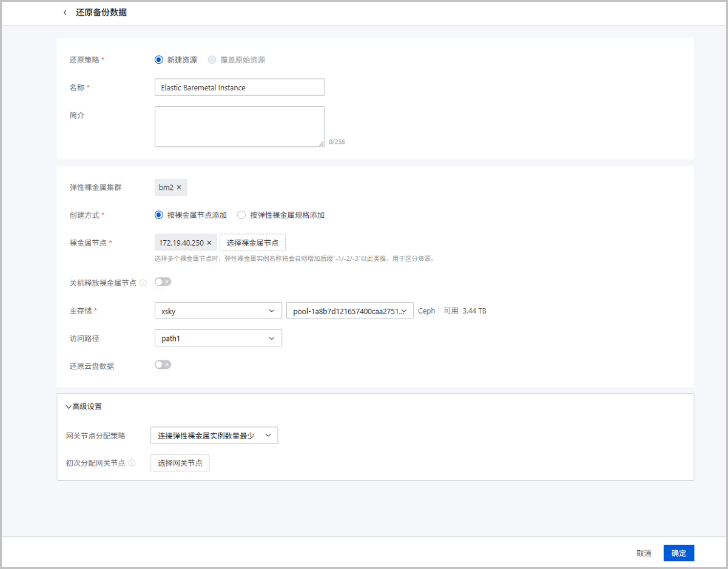728x569 pixels.
Task: Open the path1 access path dropdown
Action: [218, 338]
